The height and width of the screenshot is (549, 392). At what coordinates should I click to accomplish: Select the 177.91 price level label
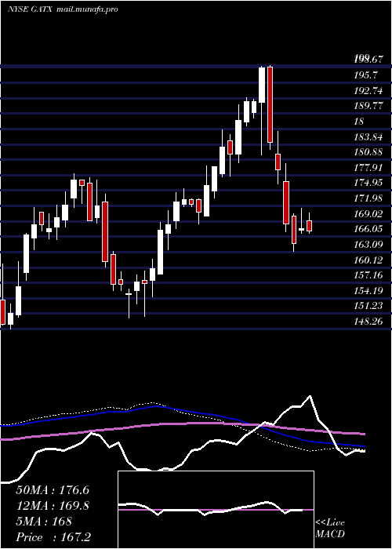(368, 167)
